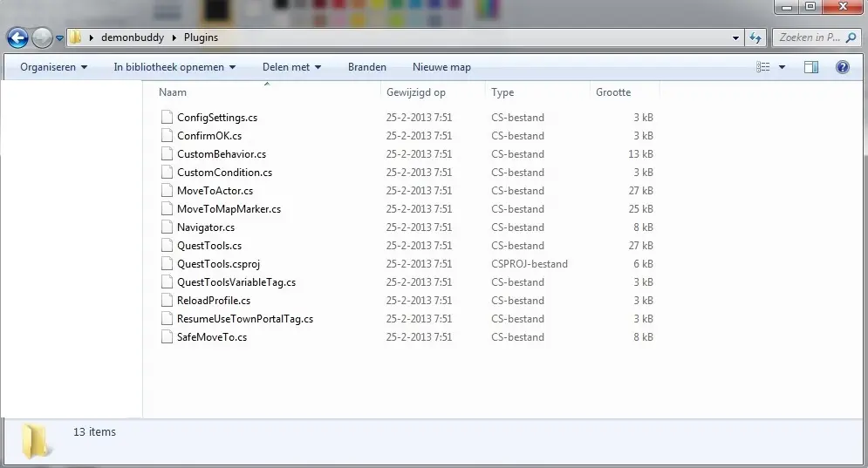Open Help with the question mark icon
The image size is (868, 468).
point(843,67)
